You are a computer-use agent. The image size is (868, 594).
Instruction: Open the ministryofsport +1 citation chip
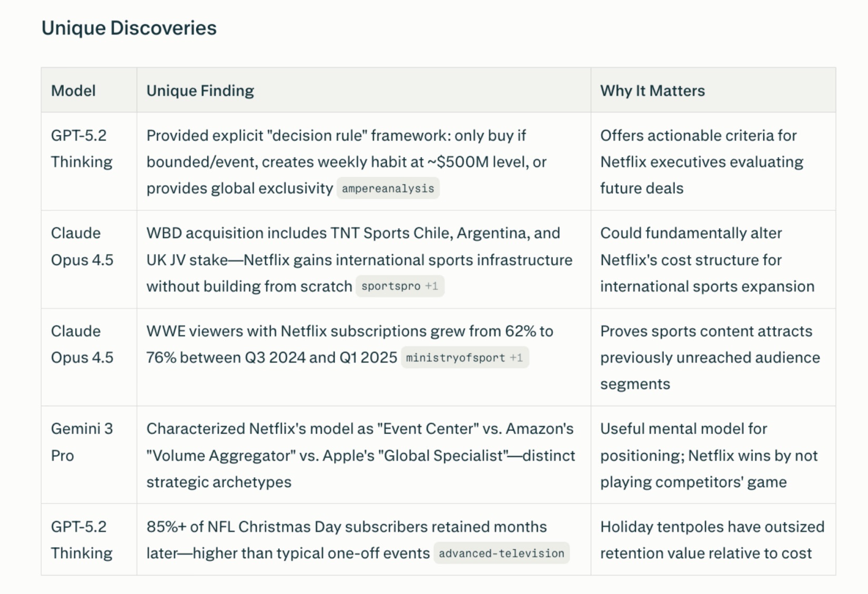coord(464,358)
